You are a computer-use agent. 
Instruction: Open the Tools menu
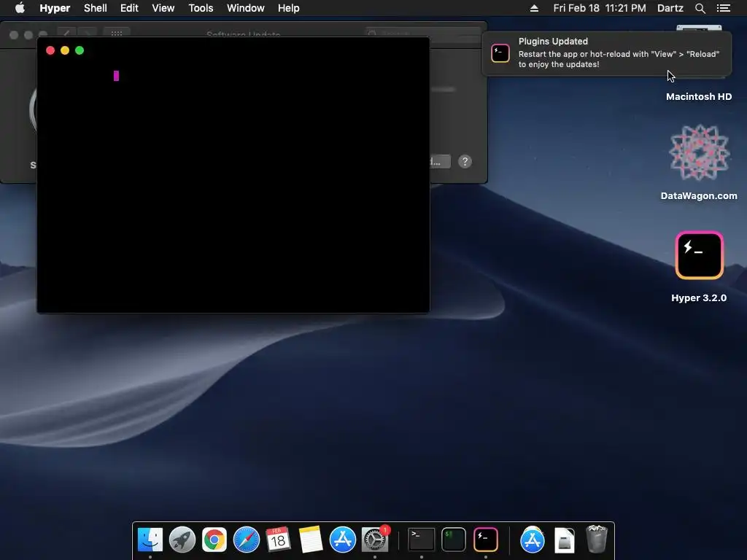(x=201, y=8)
